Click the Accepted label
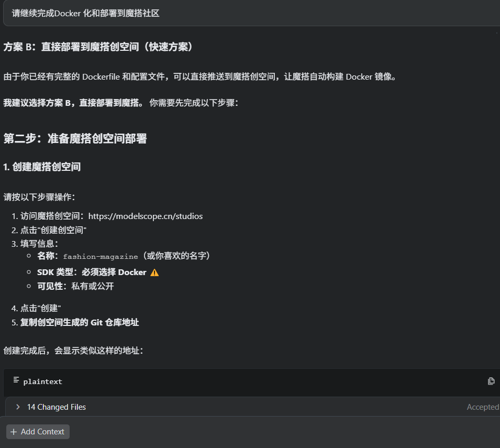500x448 pixels. pyautogui.click(x=482, y=407)
